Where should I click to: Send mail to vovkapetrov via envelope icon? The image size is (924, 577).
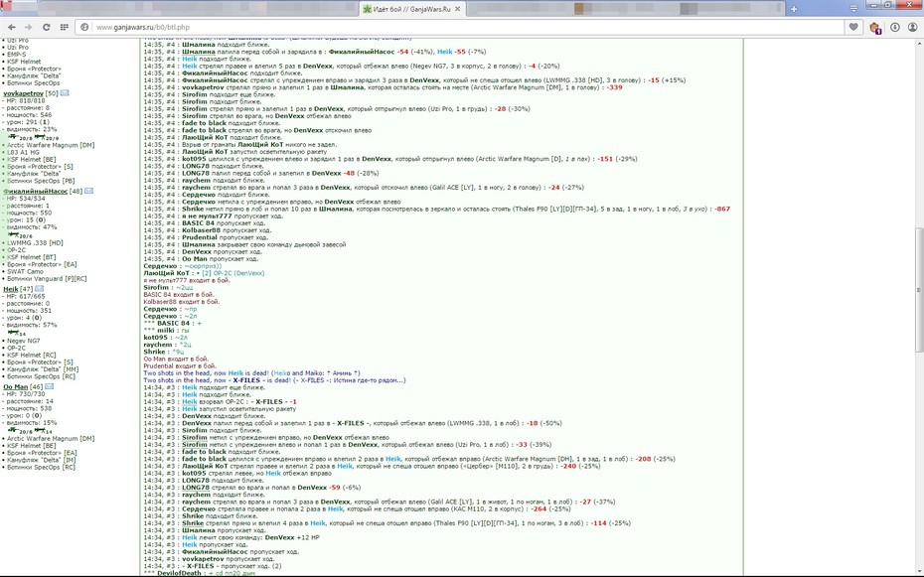coord(65,93)
